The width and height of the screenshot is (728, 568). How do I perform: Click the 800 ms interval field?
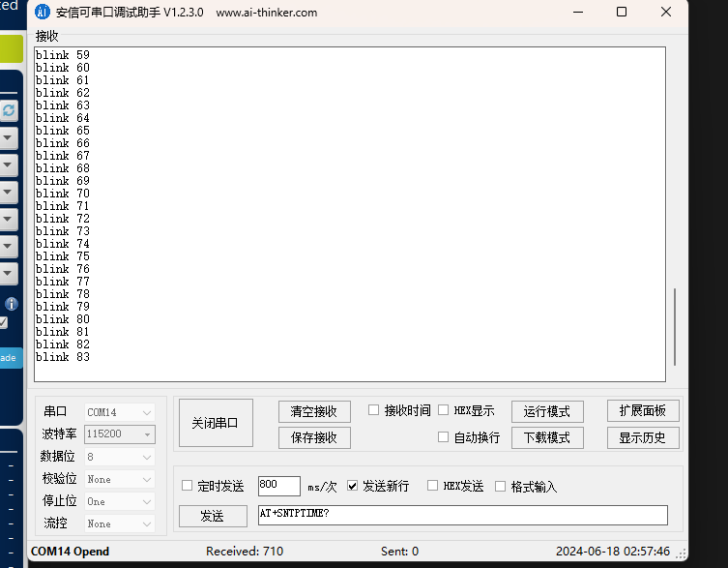coord(279,486)
